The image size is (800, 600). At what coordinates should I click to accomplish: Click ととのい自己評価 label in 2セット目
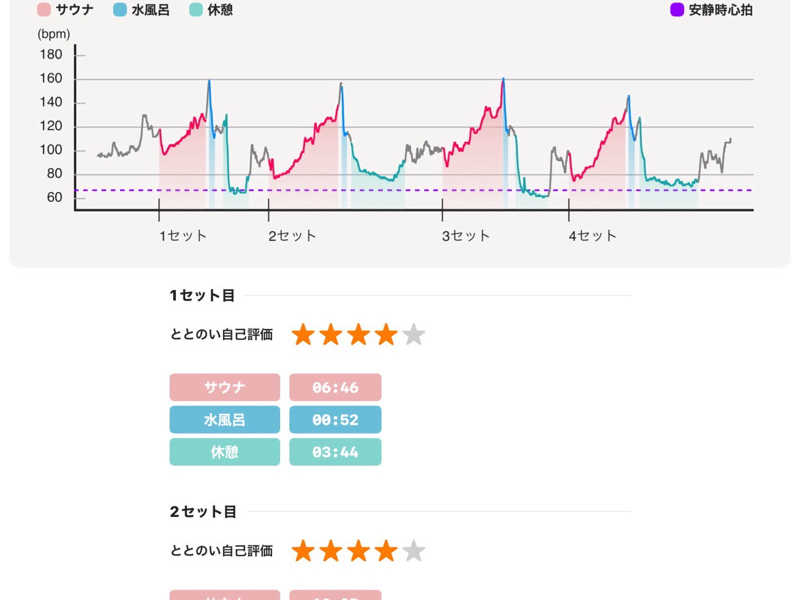coord(221,551)
